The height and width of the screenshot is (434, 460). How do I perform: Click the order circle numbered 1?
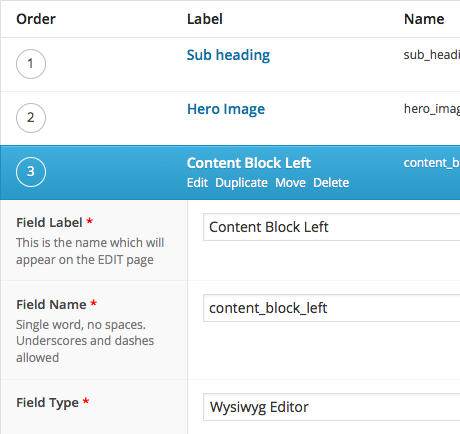31,64
